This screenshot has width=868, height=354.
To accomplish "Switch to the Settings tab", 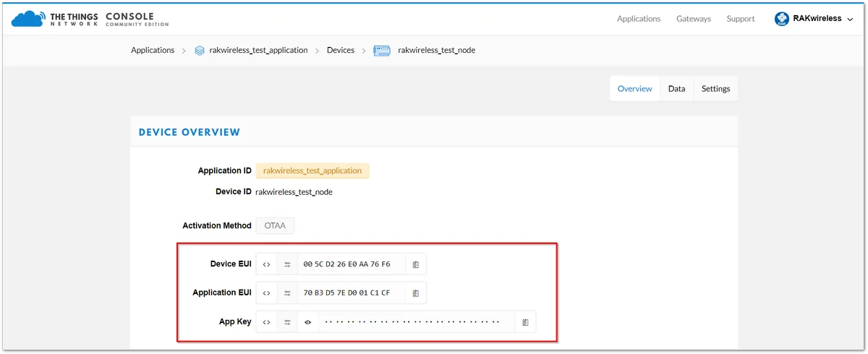I will (716, 88).
